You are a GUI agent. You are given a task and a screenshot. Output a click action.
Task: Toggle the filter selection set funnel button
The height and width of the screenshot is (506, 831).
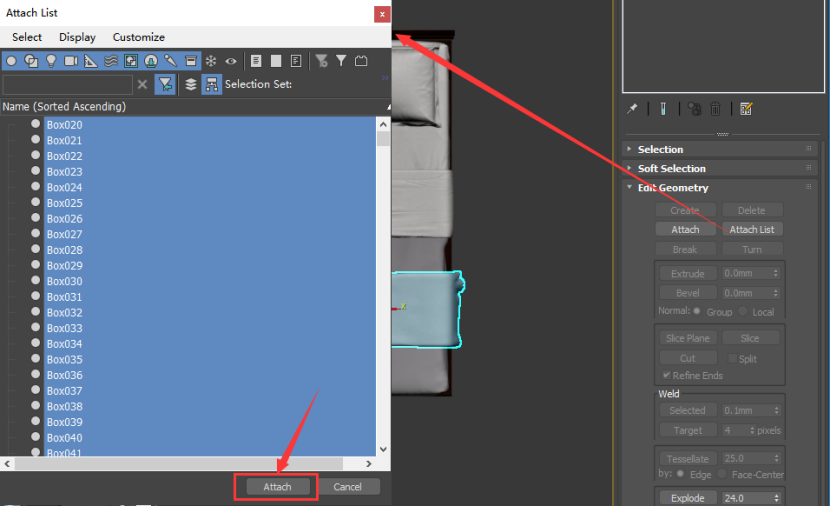[165, 84]
